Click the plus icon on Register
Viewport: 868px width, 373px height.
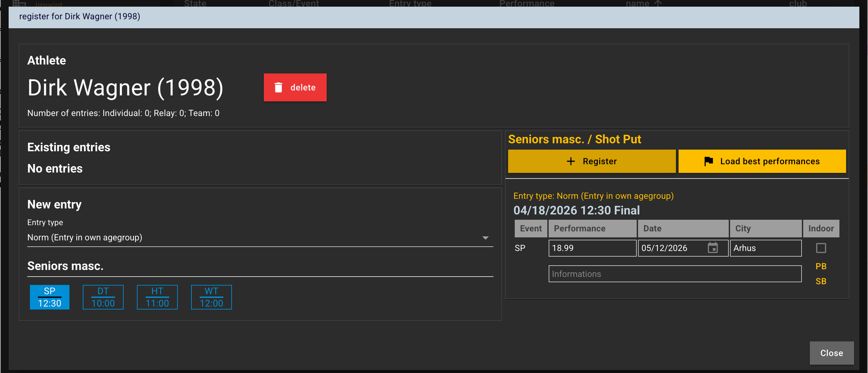click(x=571, y=161)
